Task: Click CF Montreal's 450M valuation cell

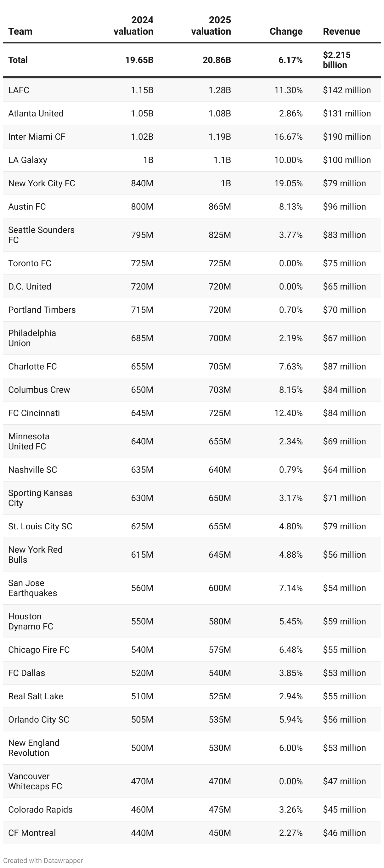Action: coord(220,833)
